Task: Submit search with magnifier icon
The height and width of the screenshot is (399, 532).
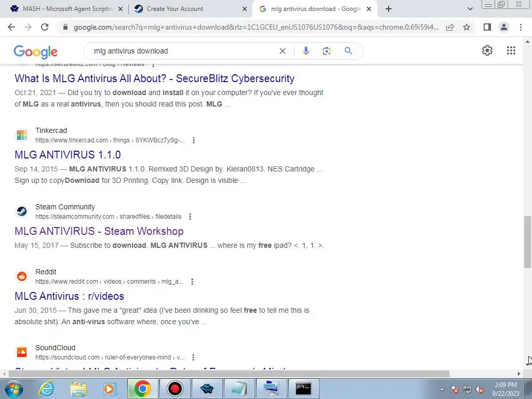Action: 348,51
